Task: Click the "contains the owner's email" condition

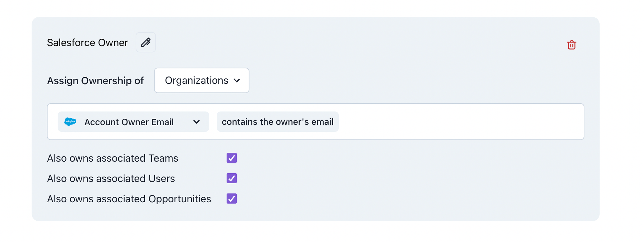Action: [278, 122]
